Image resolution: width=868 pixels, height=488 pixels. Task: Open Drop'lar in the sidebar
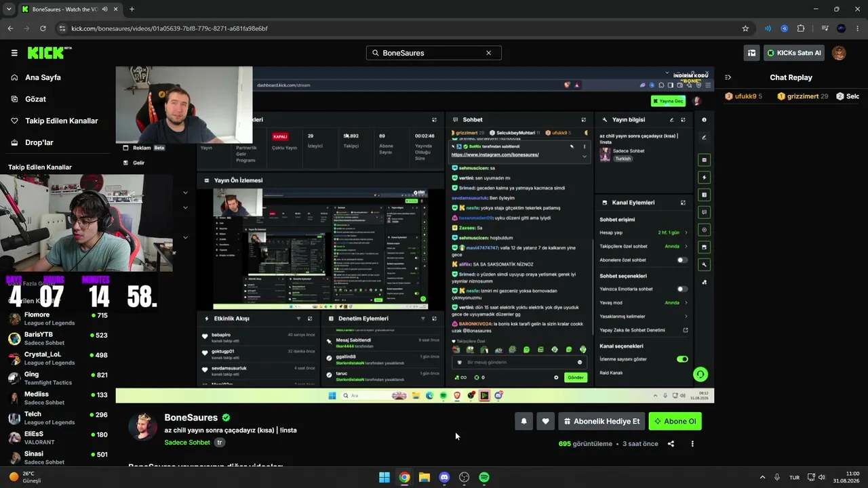(39, 142)
